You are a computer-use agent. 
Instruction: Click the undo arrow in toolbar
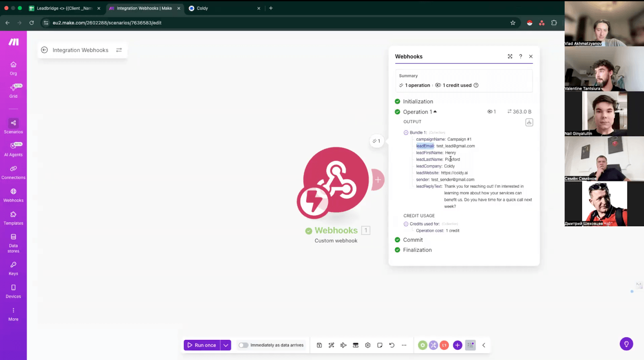tap(392, 345)
